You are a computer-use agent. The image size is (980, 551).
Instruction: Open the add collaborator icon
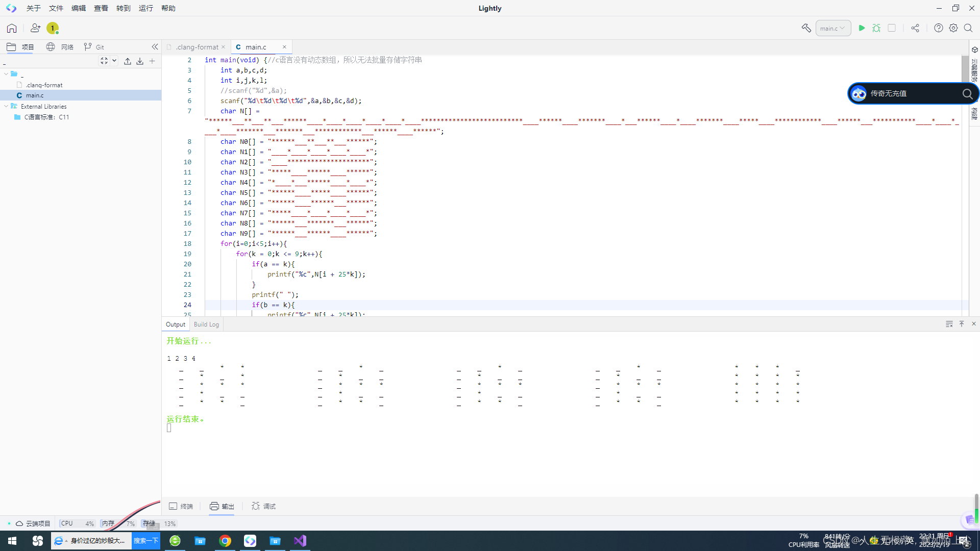coord(35,28)
